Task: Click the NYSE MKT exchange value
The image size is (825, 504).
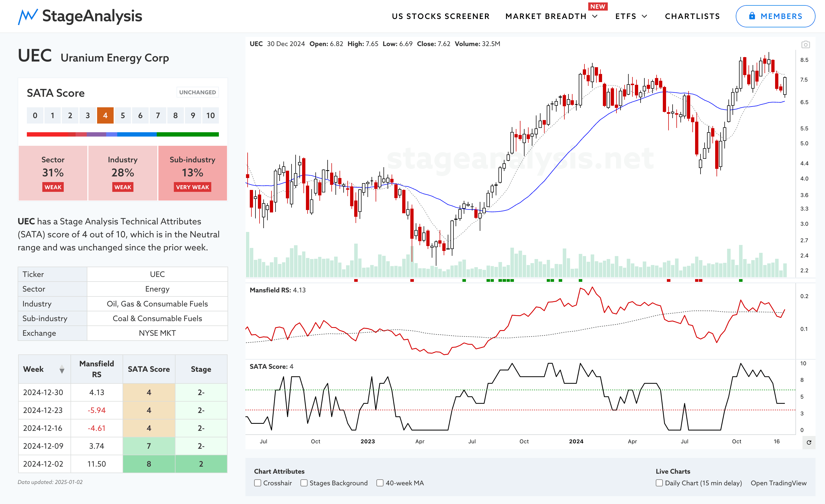Action: coord(157,333)
